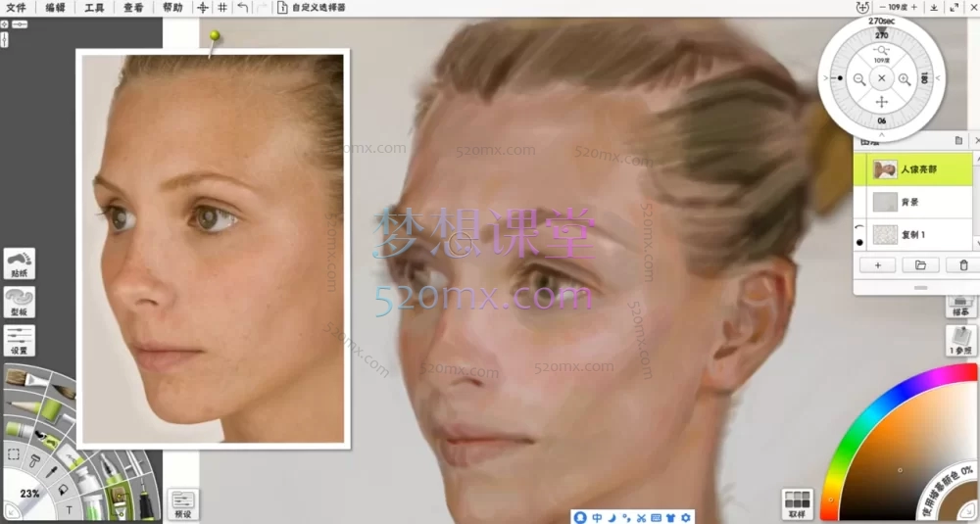Click the download arrow icon in the top bar
The image size is (980, 524).
[934, 8]
